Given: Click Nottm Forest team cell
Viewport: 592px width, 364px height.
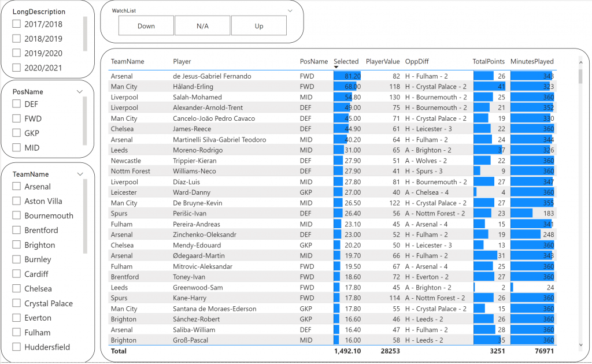Looking at the screenshot, I should click(x=130, y=171).
